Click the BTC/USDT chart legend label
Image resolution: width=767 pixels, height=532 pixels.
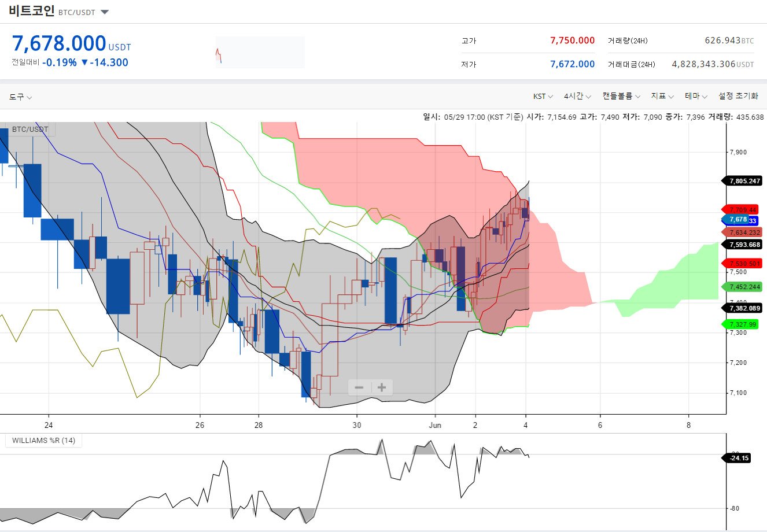click(x=30, y=130)
